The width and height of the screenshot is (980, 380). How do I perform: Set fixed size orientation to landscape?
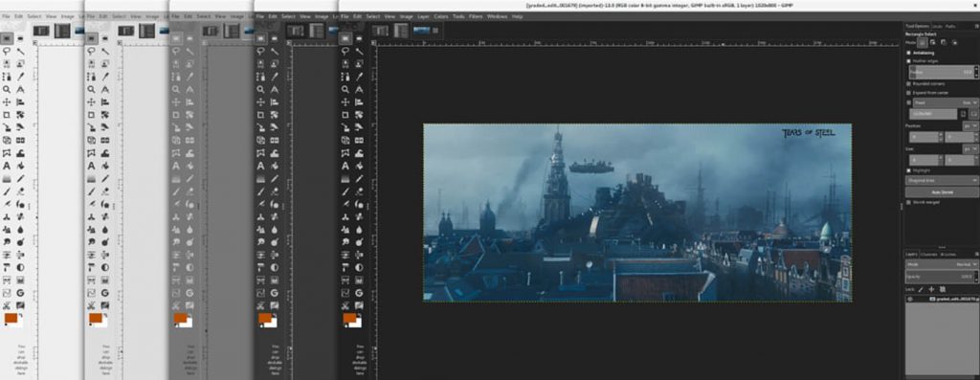coord(973,114)
